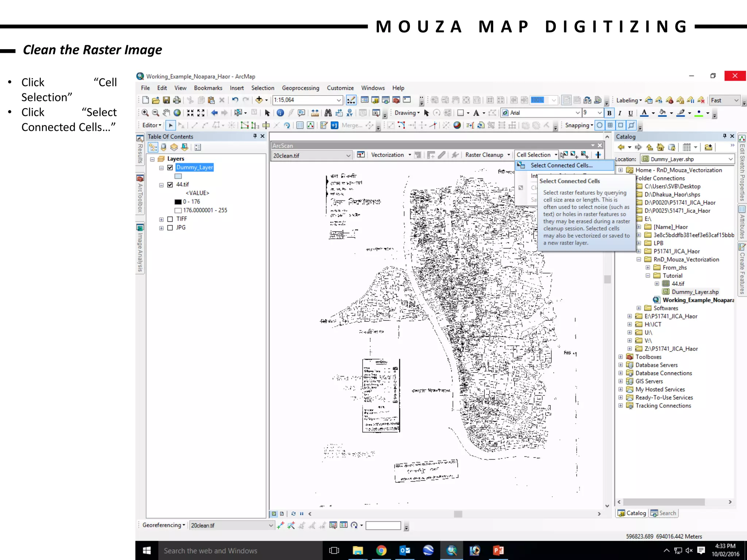The width and height of the screenshot is (747, 560).
Task: Select the Pan hand tool
Action: pyautogui.click(x=166, y=113)
